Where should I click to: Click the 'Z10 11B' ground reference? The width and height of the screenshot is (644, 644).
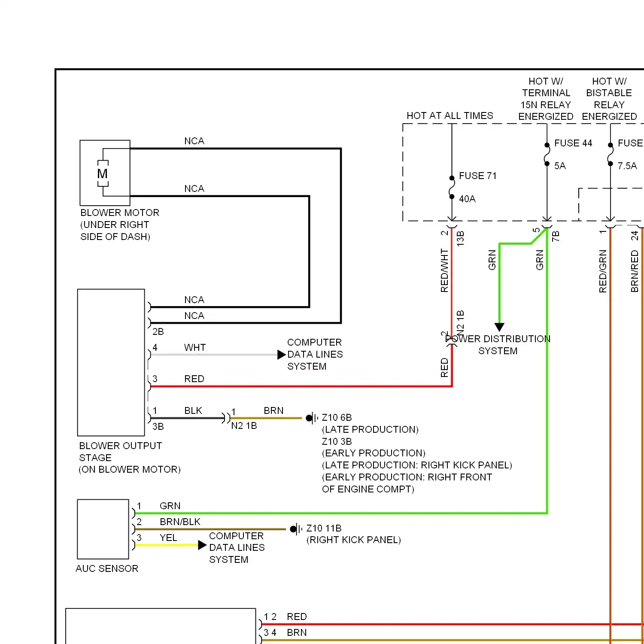324,529
